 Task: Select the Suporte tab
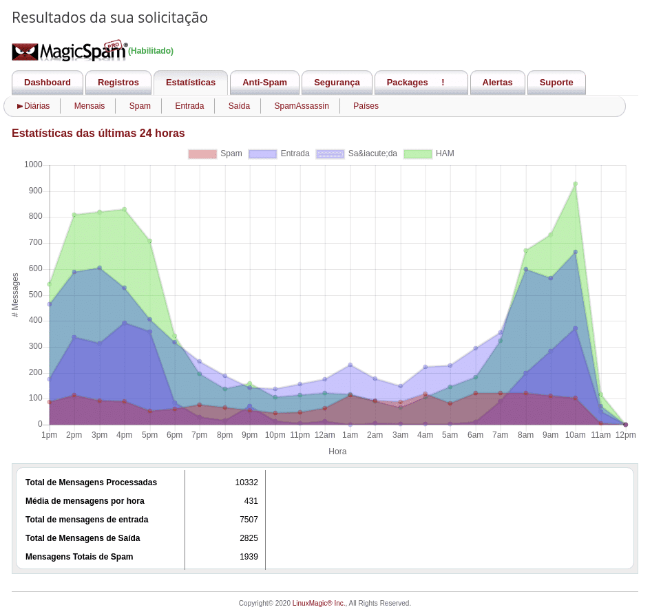coord(556,83)
